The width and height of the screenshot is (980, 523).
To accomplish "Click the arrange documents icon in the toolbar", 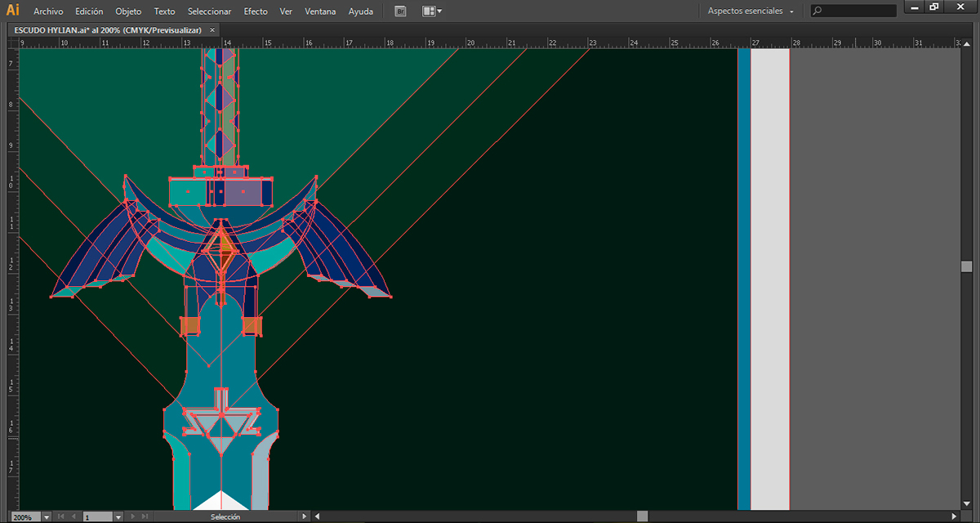I will [x=429, y=11].
